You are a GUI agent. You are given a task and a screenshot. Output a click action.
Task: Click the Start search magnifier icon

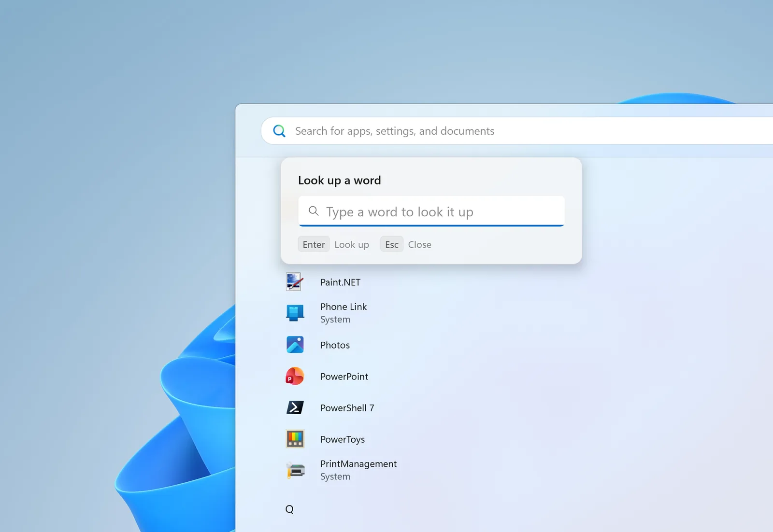279,131
